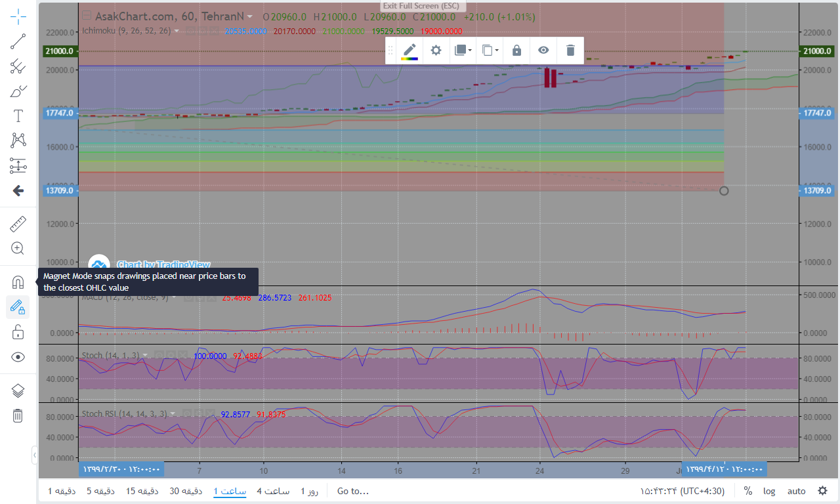Open Stoch RSI settings gear

[198, 413]
